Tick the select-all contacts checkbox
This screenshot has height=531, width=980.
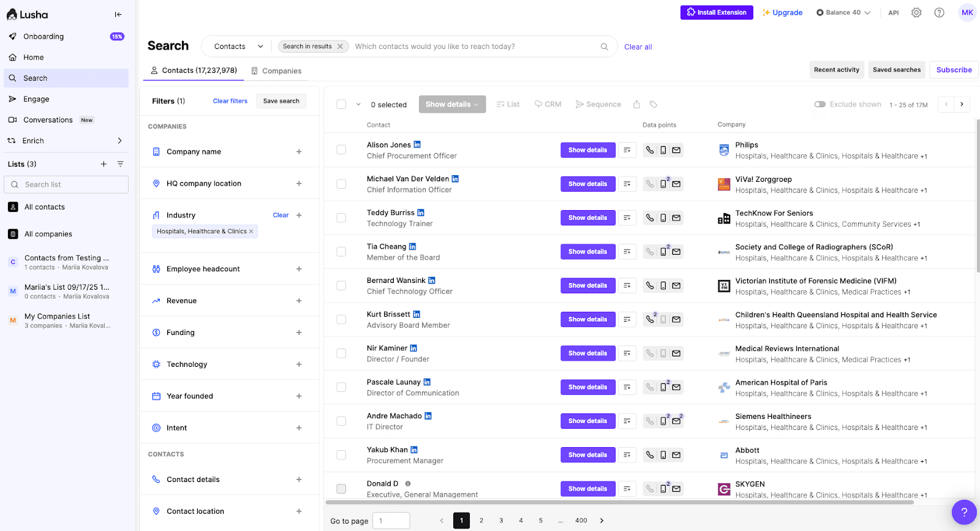pos(341,105)
